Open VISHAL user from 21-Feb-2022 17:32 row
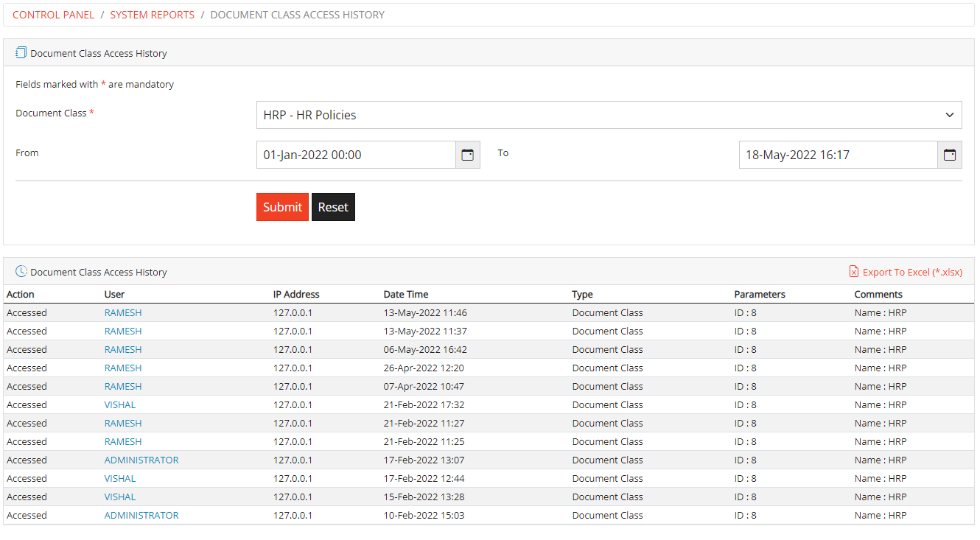This screenshot has width=980, height=540. tap(120, 404)
